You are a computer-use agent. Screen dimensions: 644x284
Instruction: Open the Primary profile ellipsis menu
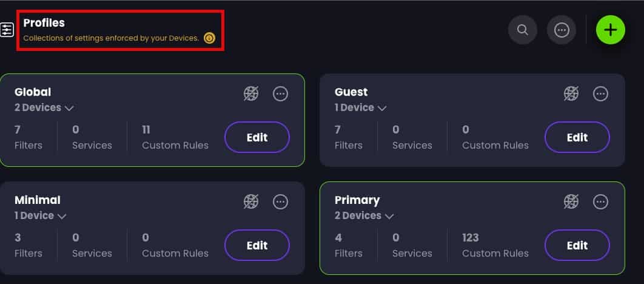coord(600,202)
